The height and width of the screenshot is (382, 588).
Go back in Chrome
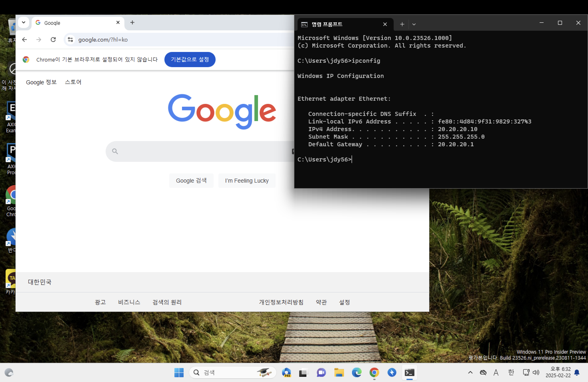pyautogui.click(x=24, y=40)
